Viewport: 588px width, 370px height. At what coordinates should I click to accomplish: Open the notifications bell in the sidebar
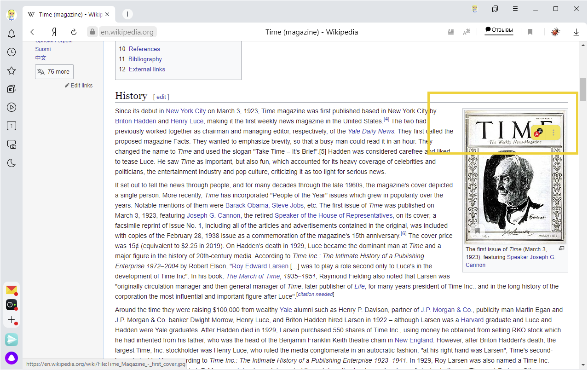(x=12, y=34)
